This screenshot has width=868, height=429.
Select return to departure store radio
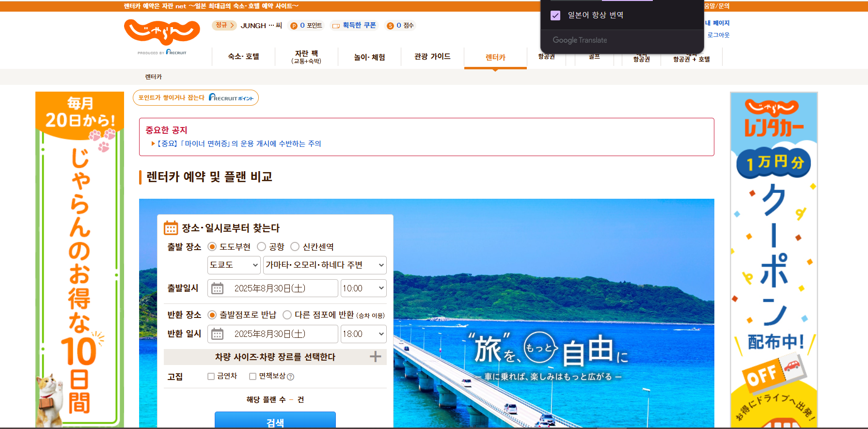click(x=212, y=315)
